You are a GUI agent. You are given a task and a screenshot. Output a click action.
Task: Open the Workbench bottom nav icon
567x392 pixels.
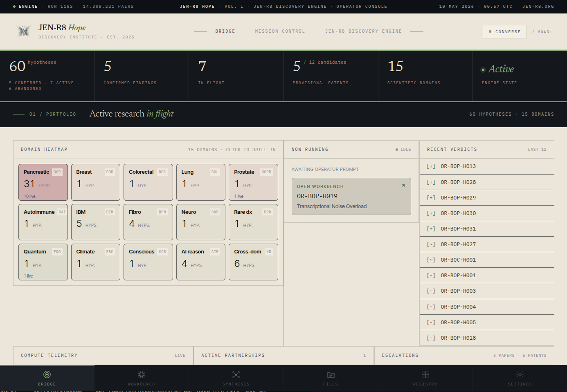[x=142, y=374]
